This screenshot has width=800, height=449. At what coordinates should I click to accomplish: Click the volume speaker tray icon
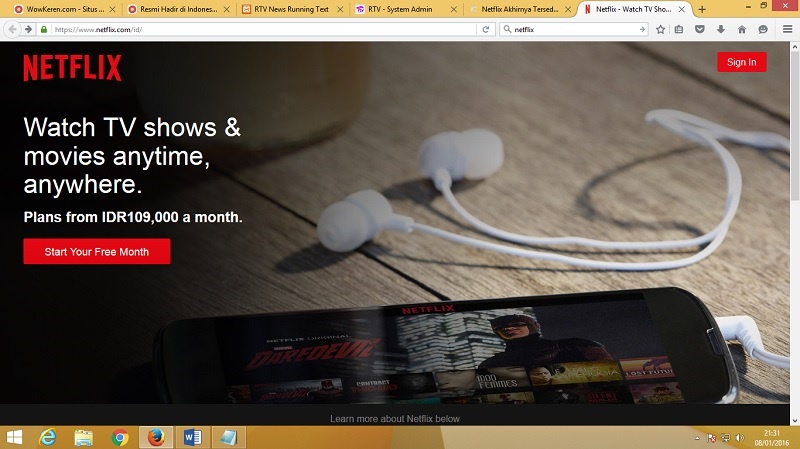pos(740,438)
